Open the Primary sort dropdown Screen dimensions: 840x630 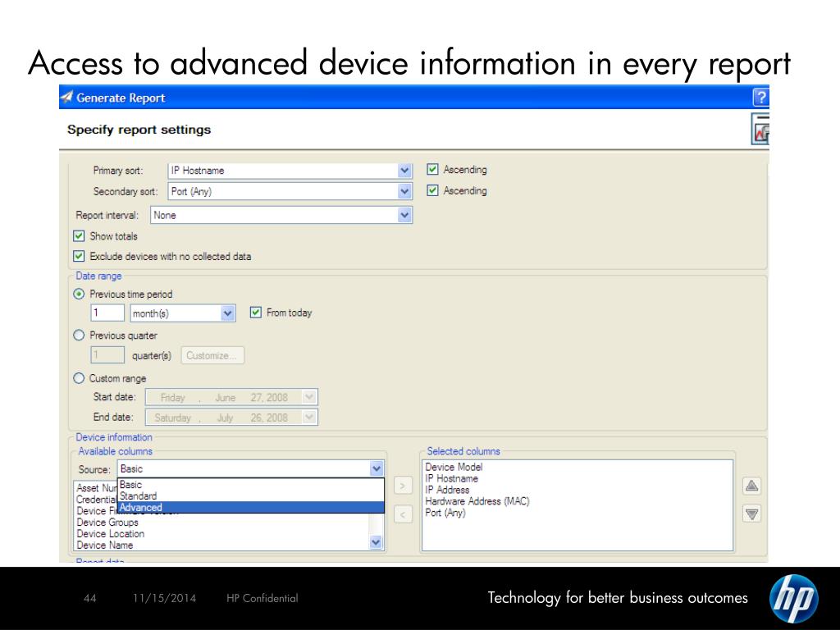click(x=405, y=171)
